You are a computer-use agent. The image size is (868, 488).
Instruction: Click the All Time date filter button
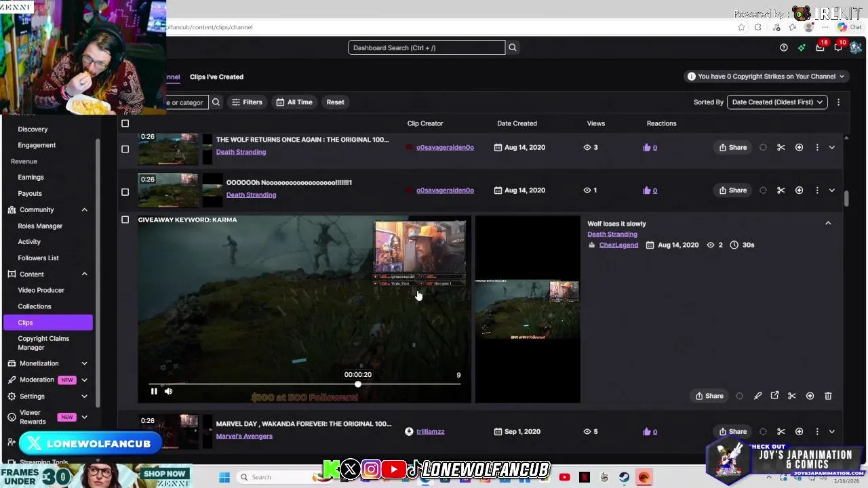pos(294,102)
